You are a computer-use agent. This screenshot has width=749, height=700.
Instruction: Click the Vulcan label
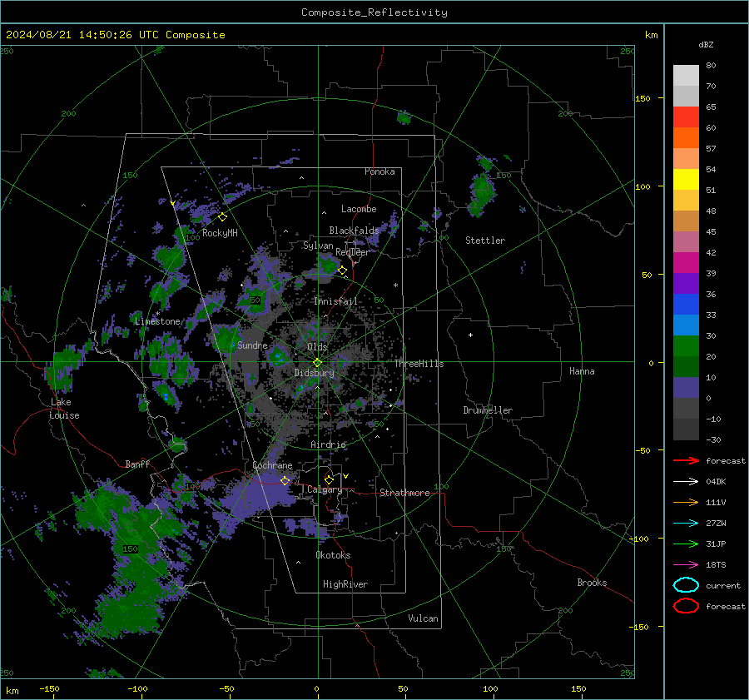click(423, 618)
